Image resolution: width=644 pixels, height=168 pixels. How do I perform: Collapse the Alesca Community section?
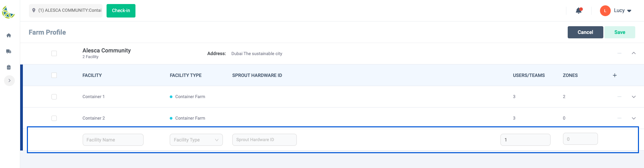click(634, 53)
